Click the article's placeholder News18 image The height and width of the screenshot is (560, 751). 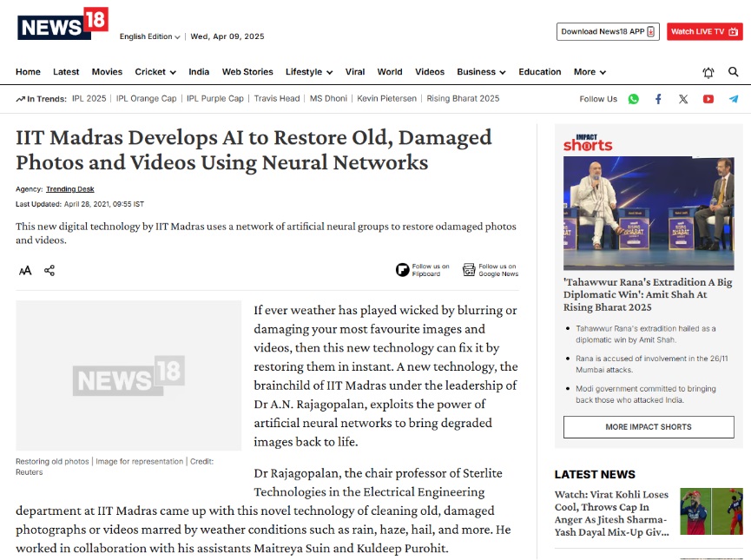pyautogui.click(x=128, y=376)
